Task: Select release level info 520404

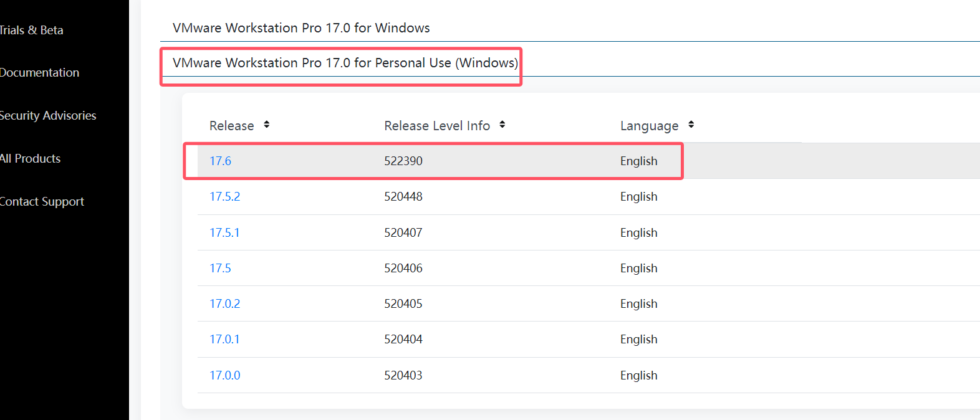Action: 403,339
